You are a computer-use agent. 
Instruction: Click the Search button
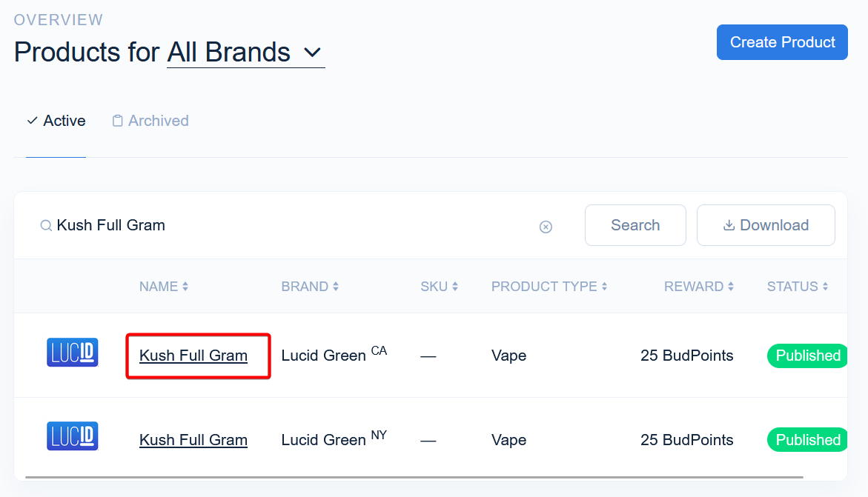coord(635,225)
